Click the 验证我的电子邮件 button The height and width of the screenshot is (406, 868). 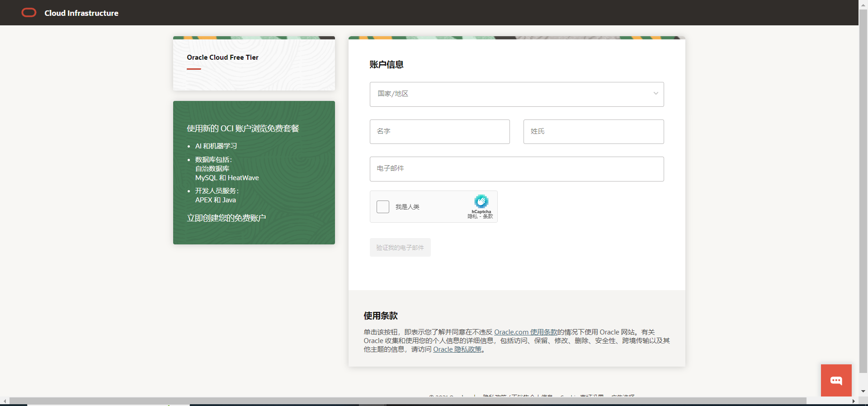400,248
